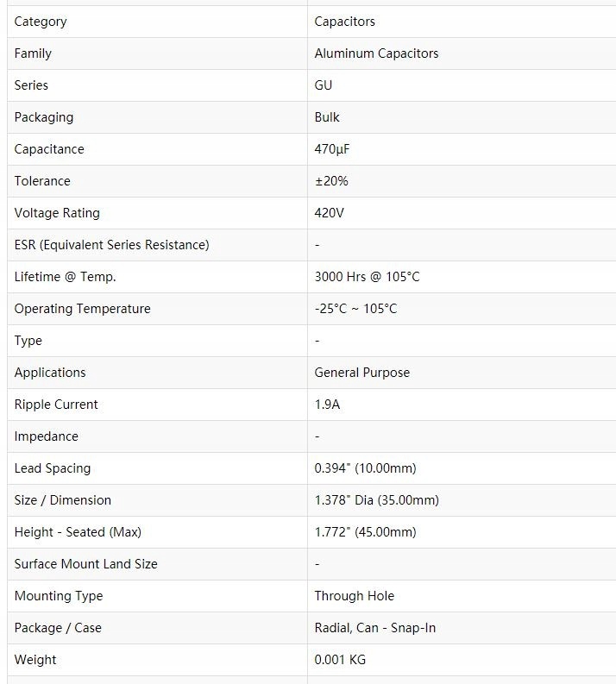Click the ±20% tolerance value
Image resolution: width=616 pixels, height=684 pixels.
pyautogui.click(x=331, y=181)
